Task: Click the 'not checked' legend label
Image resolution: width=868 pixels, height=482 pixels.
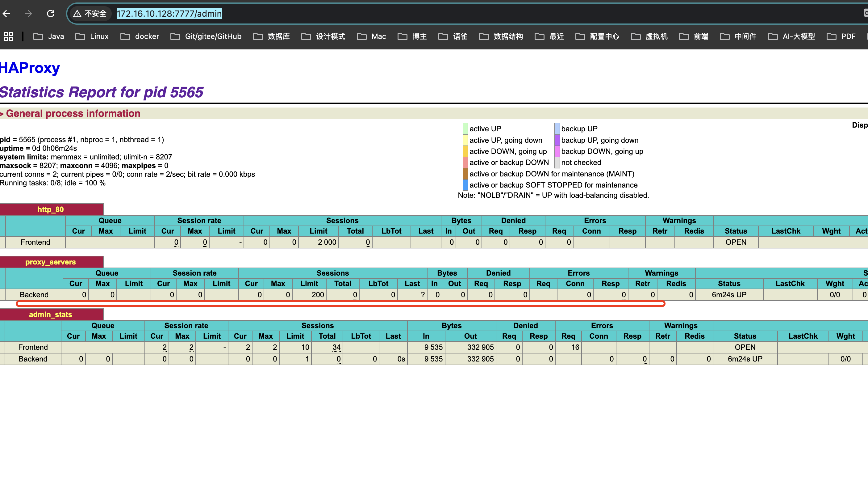Action: click(581, 163)
